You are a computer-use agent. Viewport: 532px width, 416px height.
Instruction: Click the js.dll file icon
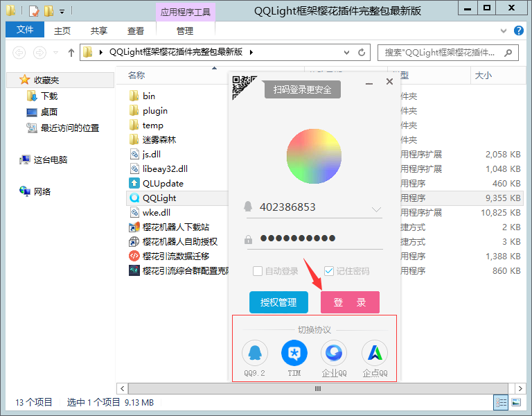tap(134, 154)
